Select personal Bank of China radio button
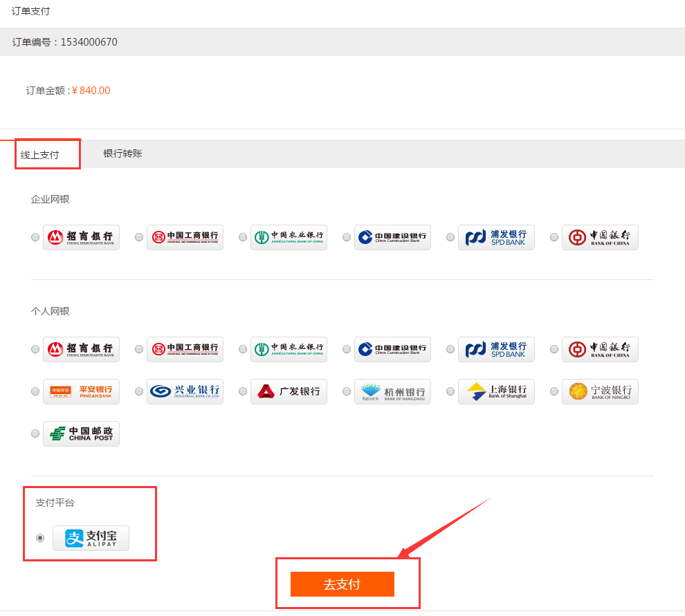685x616 pixels. point(554,349)
